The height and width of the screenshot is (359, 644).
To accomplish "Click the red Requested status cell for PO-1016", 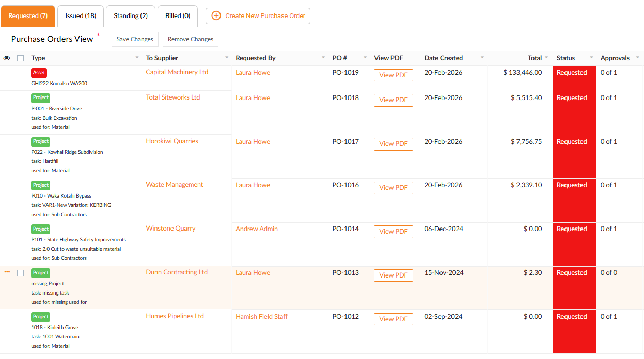I will (x=574, y=200).
